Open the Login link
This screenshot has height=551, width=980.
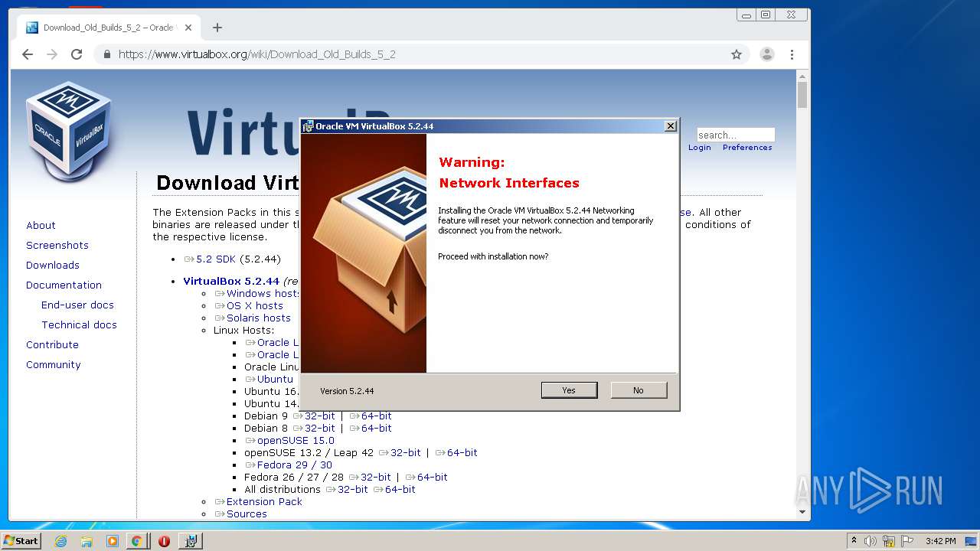[x=699, y=148]
